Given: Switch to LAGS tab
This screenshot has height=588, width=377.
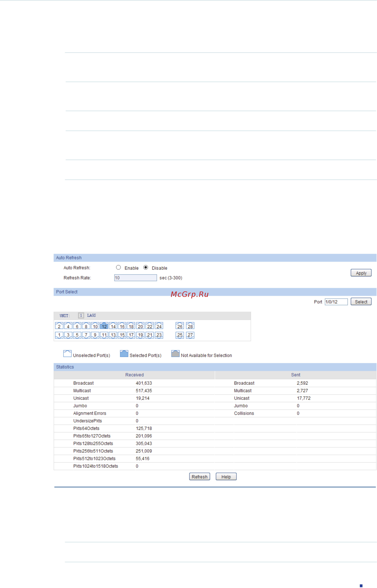Looking at the screenshot, I should (91, 316).
